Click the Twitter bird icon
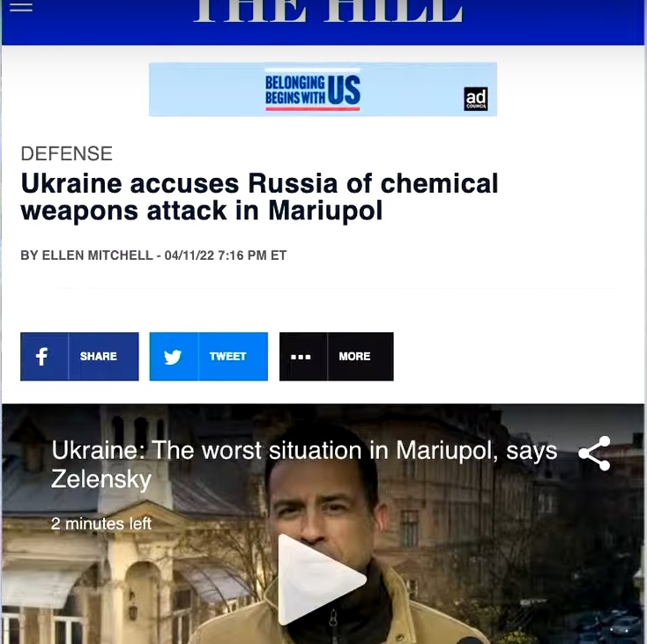Screen dimensions: 647x644 (174, 357)
